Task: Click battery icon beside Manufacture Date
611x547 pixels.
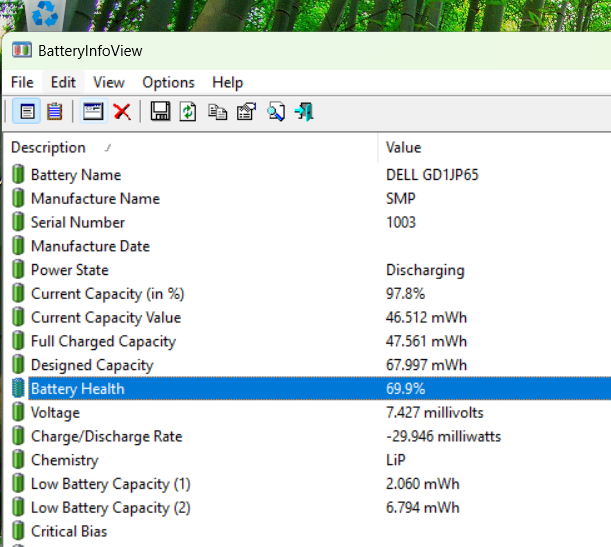Action: click(x=18, y=245)
